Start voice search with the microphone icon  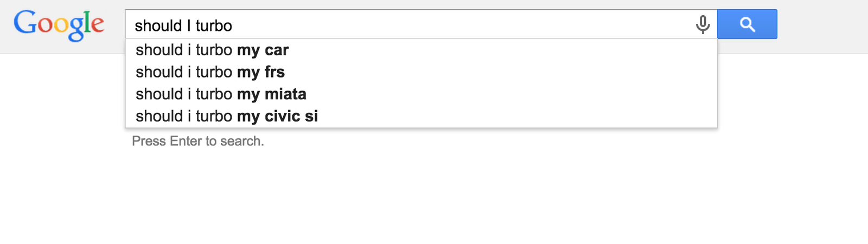pos(703,24)
